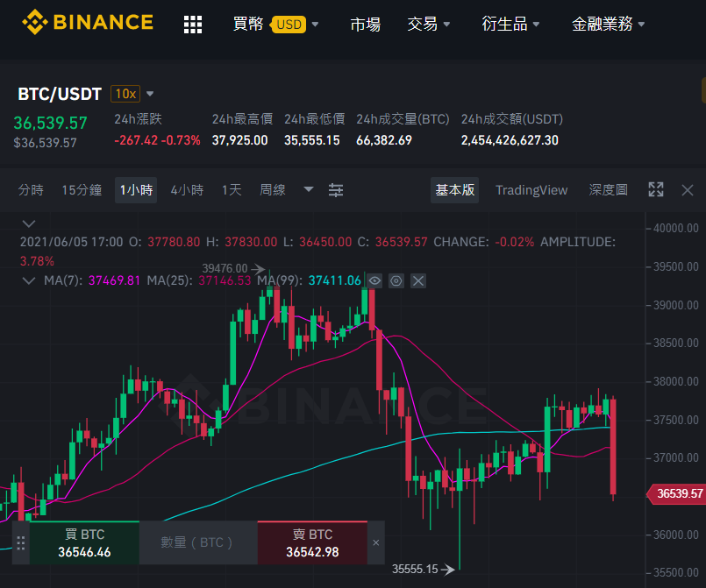Screen dimensions: 706x588
Task: Open the 衍生品 derivatives menu
Action: [x=504, y=24]
